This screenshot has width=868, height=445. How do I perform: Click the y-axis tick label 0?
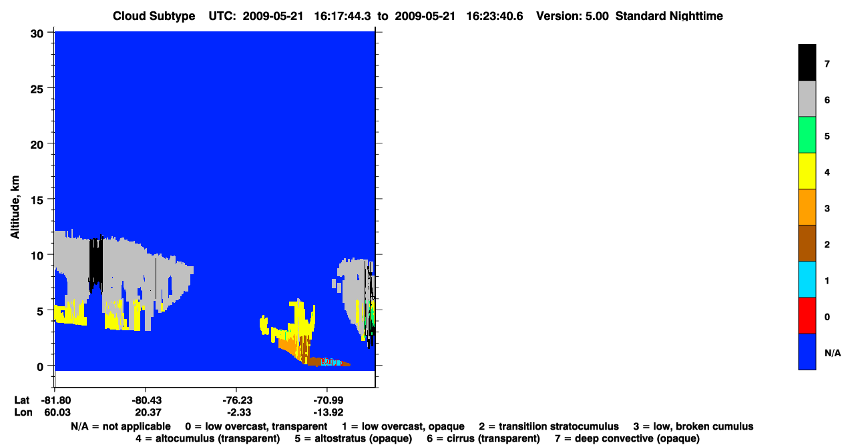pyautogui.click(x=41, y=366)
